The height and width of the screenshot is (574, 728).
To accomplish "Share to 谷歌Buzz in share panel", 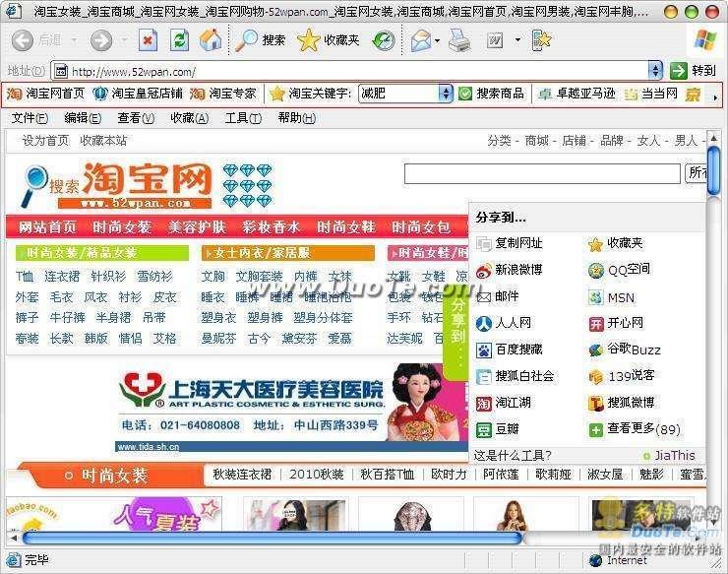I will 624,350.
